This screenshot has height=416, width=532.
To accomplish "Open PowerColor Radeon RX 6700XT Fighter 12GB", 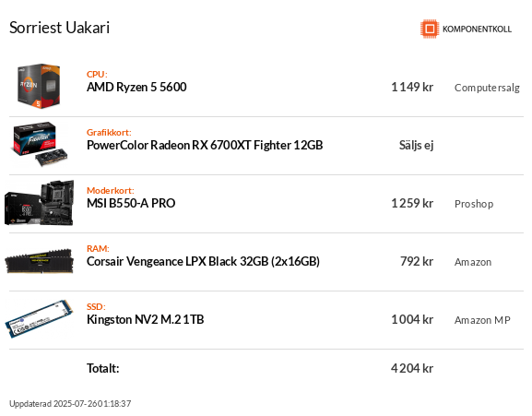I will (x=205, y=145).
